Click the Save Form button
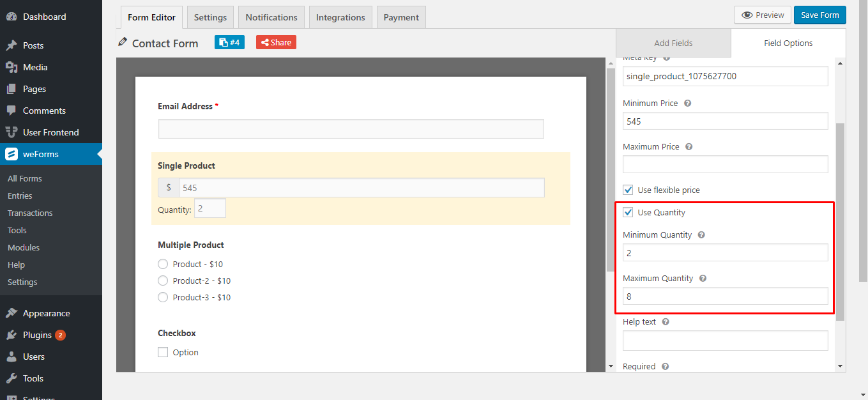Viewport: 868px width, 400px height. (820, 15)
